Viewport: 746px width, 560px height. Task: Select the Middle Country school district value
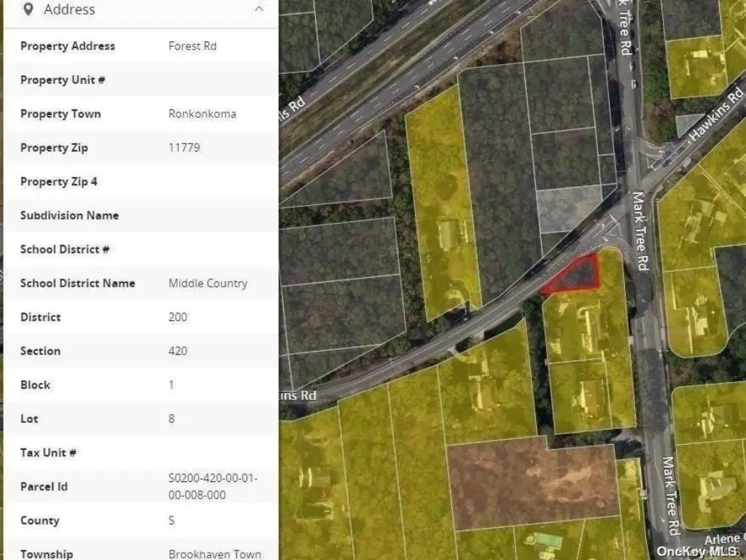[x=208, y=284]
